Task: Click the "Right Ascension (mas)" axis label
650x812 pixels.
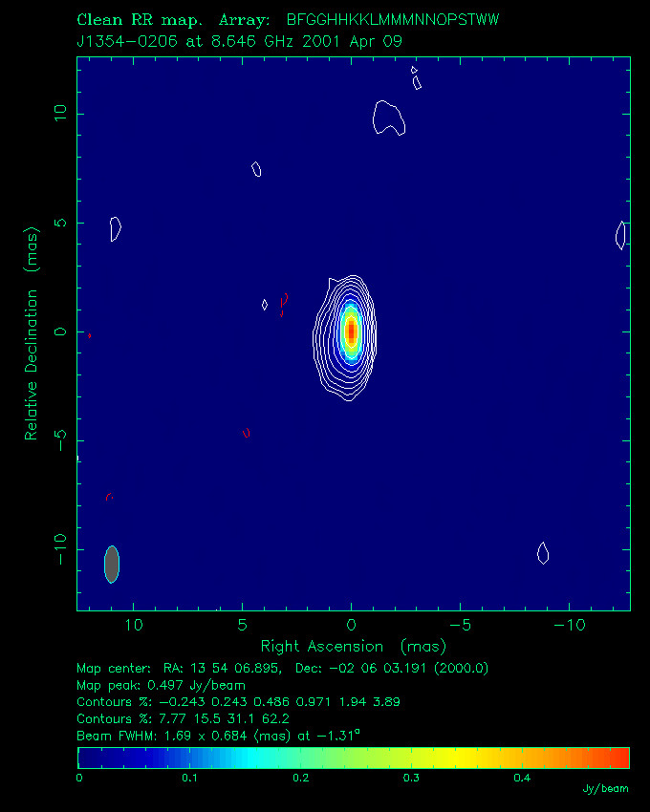Action: (x=353, y=647)
